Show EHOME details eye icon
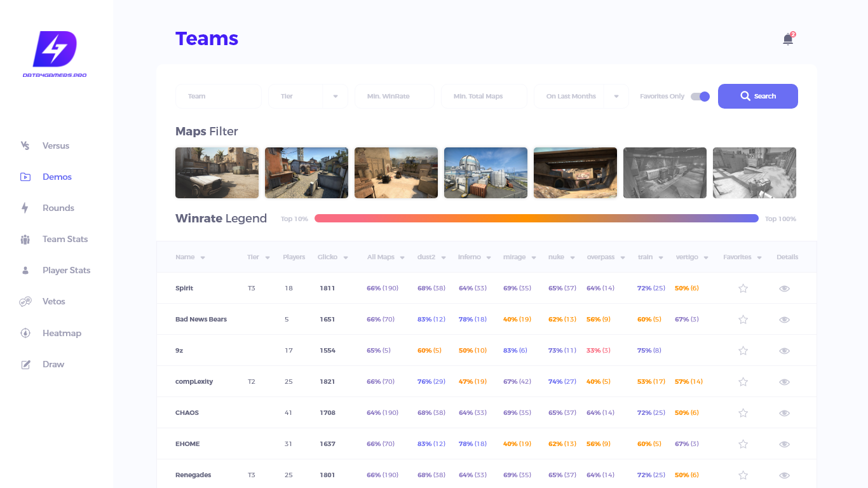Image resolution: width=868 pixels, height=488 pixels. coord(784,444)
